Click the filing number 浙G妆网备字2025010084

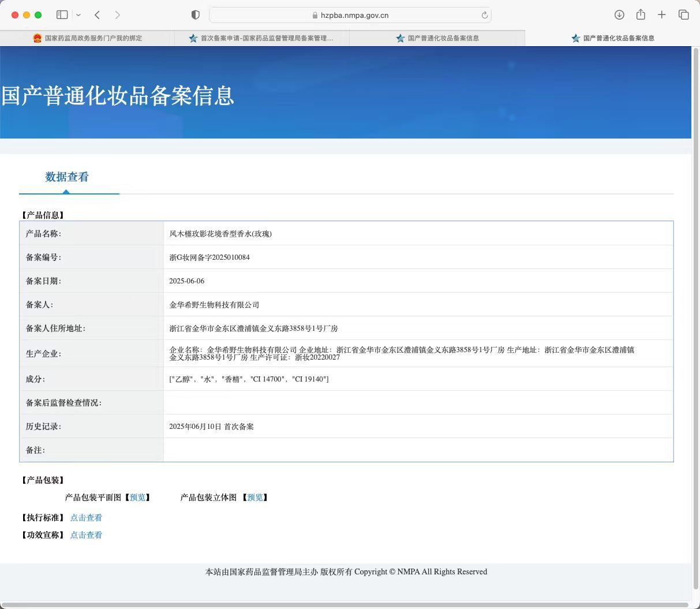pos(209,257)
